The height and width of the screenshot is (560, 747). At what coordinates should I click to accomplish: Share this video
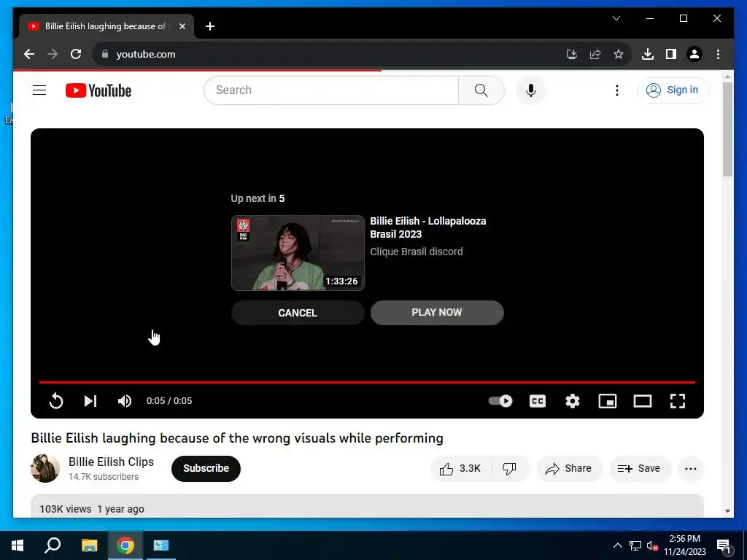569,469
